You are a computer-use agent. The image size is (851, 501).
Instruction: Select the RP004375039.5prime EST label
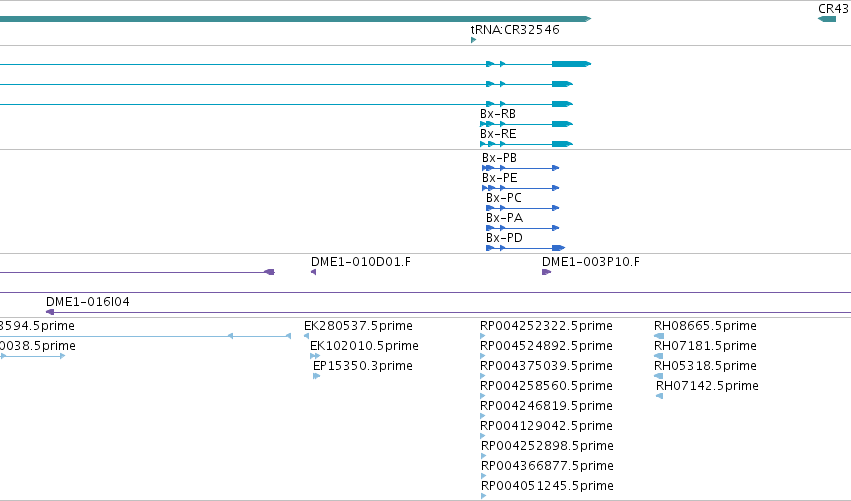point(547,366)
